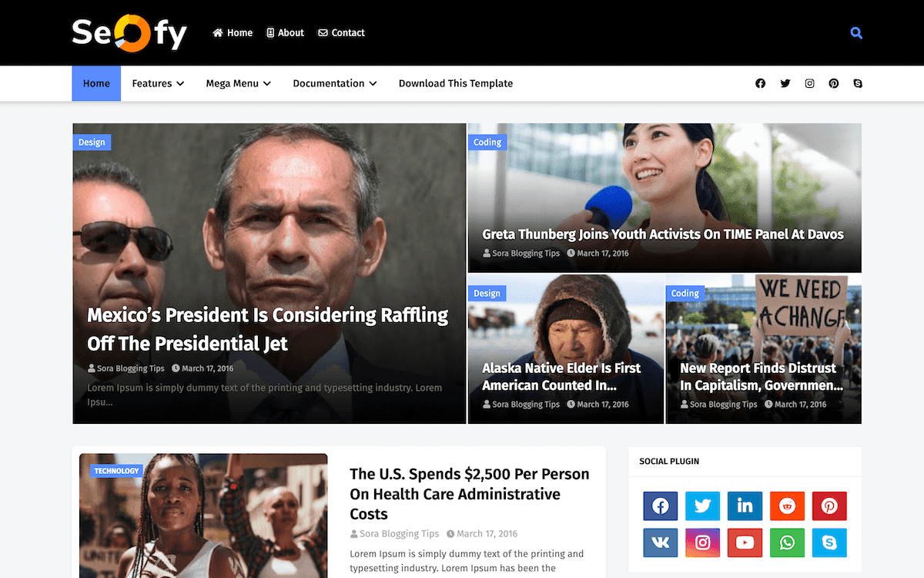The width and height of the screenshot is (924, 578).
Task: Click the Facebook icon in navigation bar
Action: (760, 83)
